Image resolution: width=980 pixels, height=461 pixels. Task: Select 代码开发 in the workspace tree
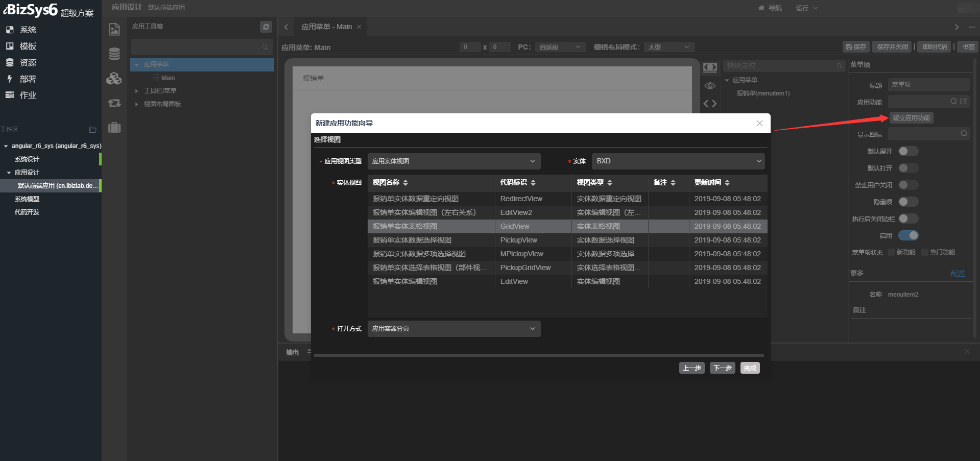pyautogui.click(x=27, y=212)
